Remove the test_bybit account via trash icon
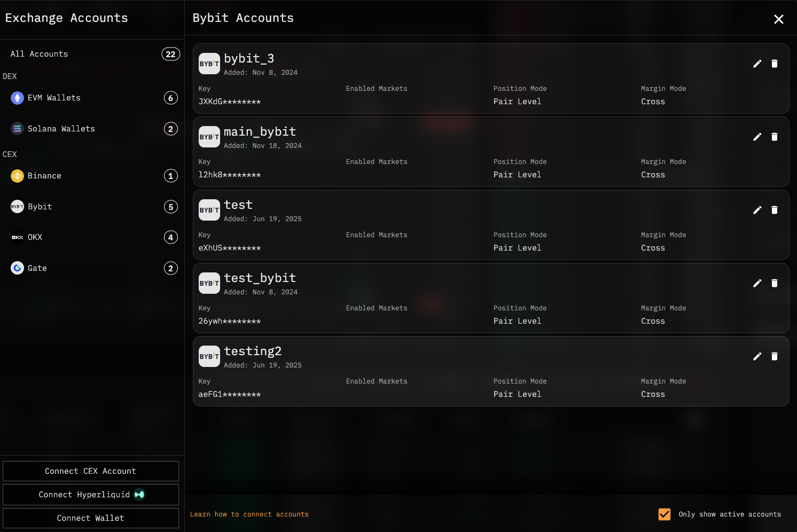This screenshot has height=532, width=797. pyautogui.click(x=774, y=283)
